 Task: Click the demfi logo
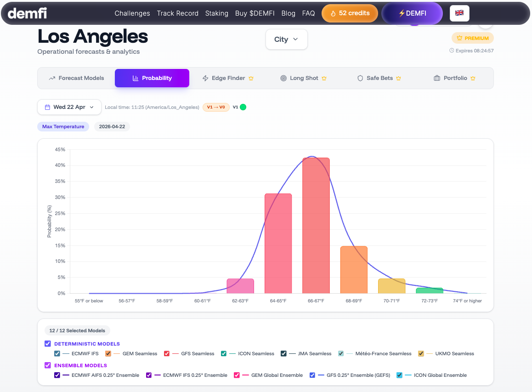(27, 13)
